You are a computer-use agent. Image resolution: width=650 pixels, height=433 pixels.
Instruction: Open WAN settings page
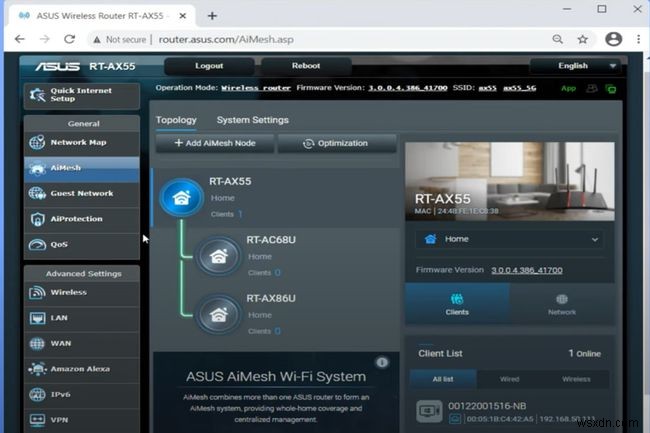82,343
